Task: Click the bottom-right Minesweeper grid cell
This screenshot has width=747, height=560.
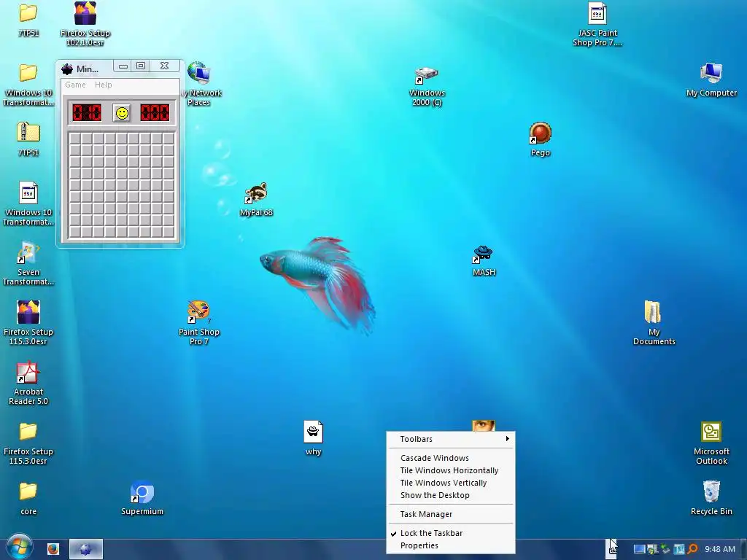Action: [x=169, y=232]
